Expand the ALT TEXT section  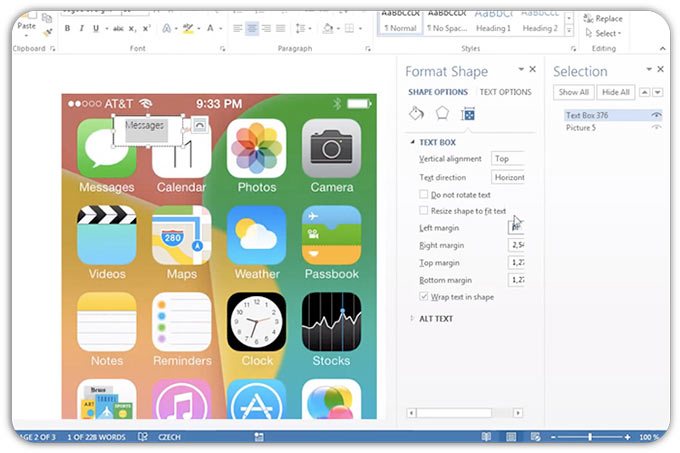pos(412,318)
